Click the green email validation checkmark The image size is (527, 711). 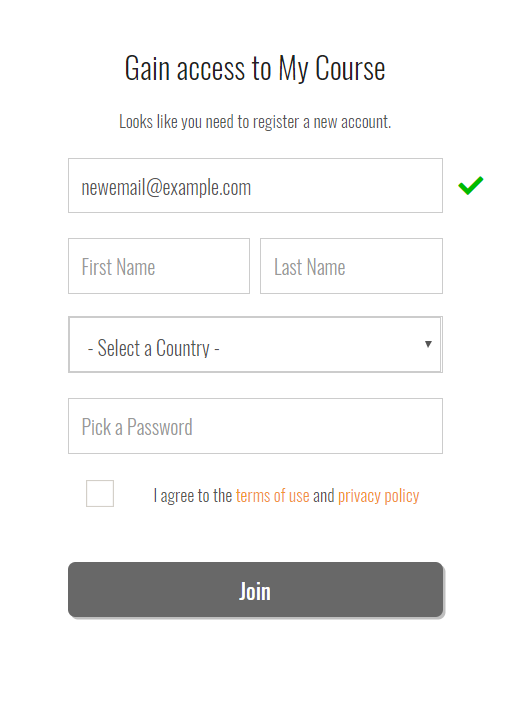tap(471, 185)
